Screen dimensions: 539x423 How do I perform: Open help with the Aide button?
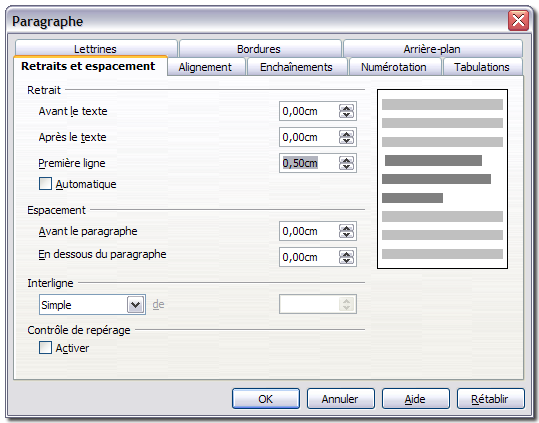coord(415,399)
